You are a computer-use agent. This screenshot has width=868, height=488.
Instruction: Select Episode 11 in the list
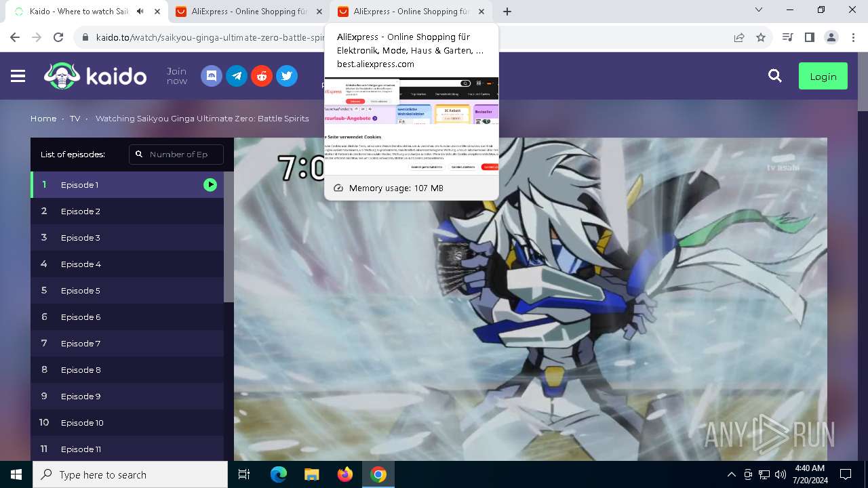(127, 449)
